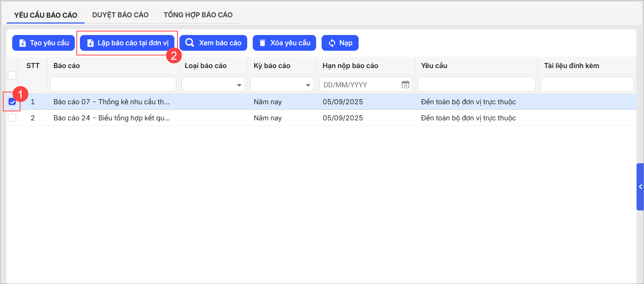Click the DD/MM/YYYY date input field
The width and height of the screenshot is (644, 284).
(359, 85)
